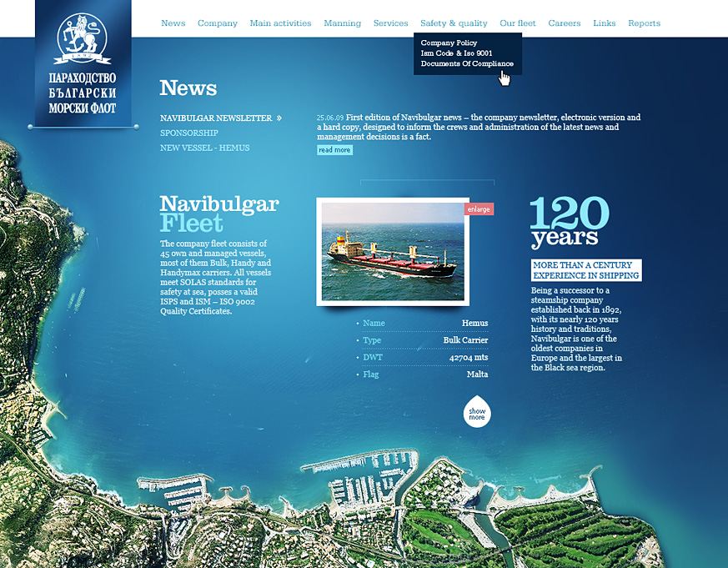This screenshot has width=728, height=568.
Task: Open Safety & quality menu
Action: (x=454, y=23)
